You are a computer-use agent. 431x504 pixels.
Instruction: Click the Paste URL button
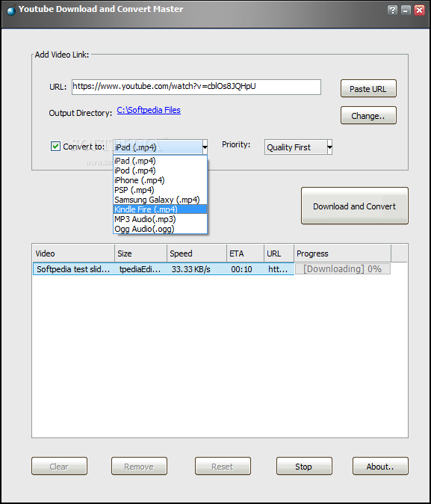click(x=368, y=89)
